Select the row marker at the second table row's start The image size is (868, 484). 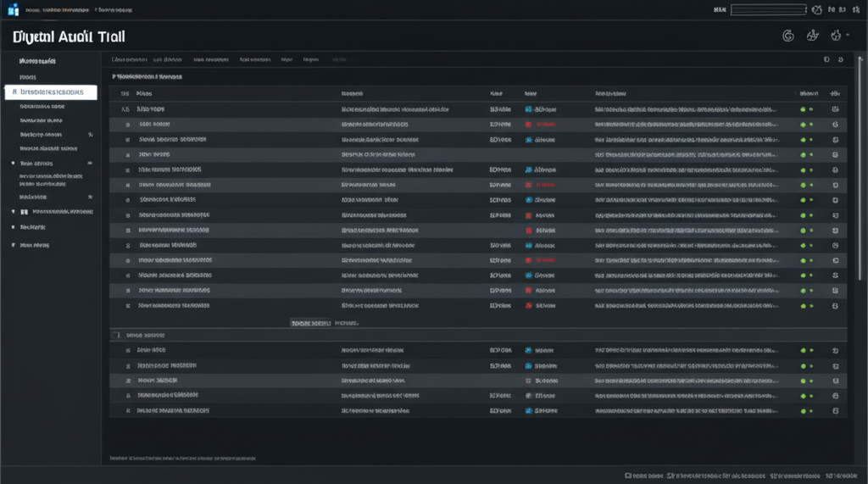[x=126, y=124]
